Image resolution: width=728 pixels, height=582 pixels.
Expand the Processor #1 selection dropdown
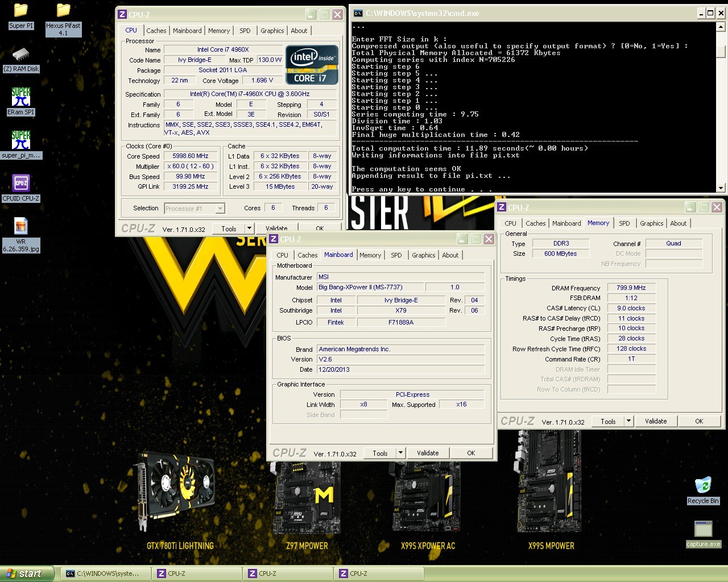click(220, 209)
